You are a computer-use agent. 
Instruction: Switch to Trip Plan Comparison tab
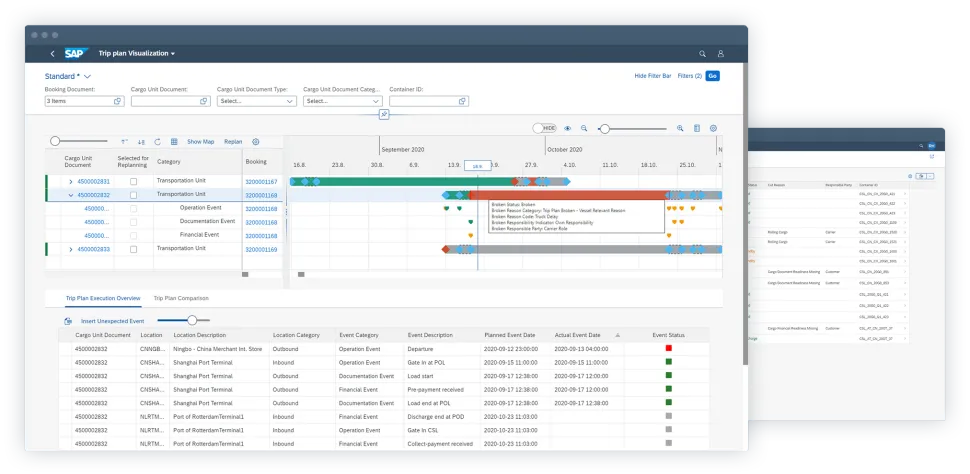[x=180, y=298]
